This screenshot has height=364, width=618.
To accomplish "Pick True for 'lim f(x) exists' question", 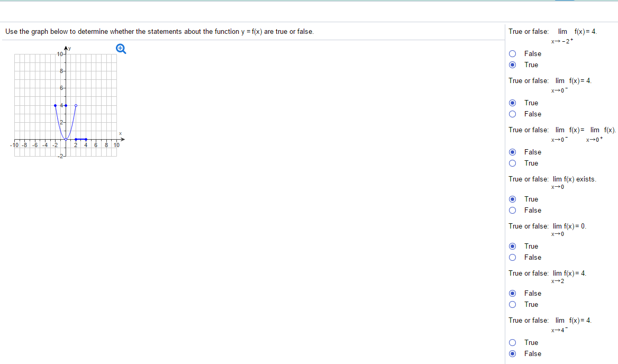I will click(512, 199).
